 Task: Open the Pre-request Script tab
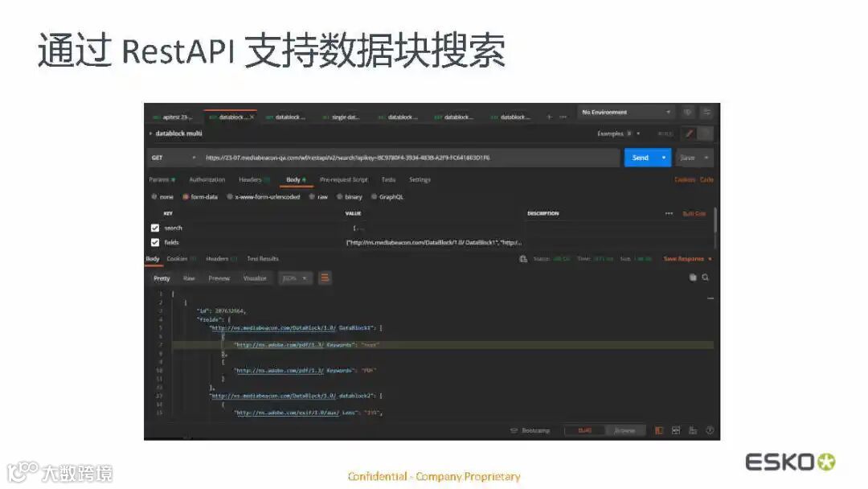tap(344, 180)
